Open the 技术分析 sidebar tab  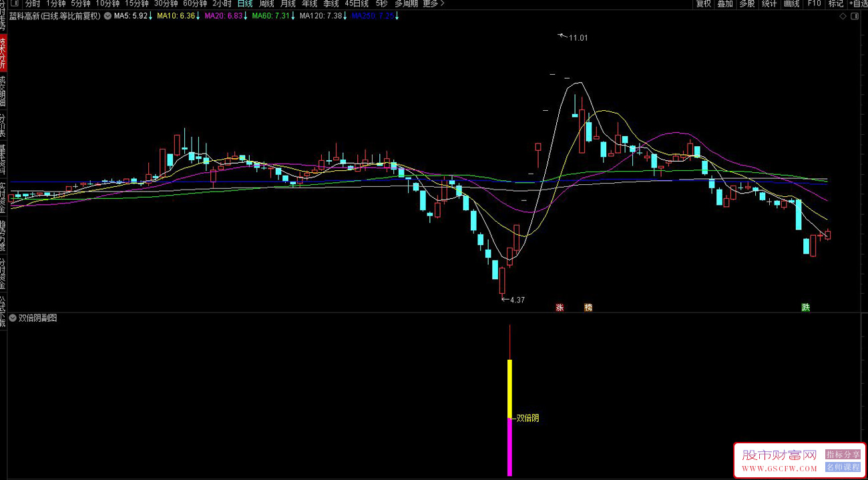pyautogui.click(x=3, y=53)
